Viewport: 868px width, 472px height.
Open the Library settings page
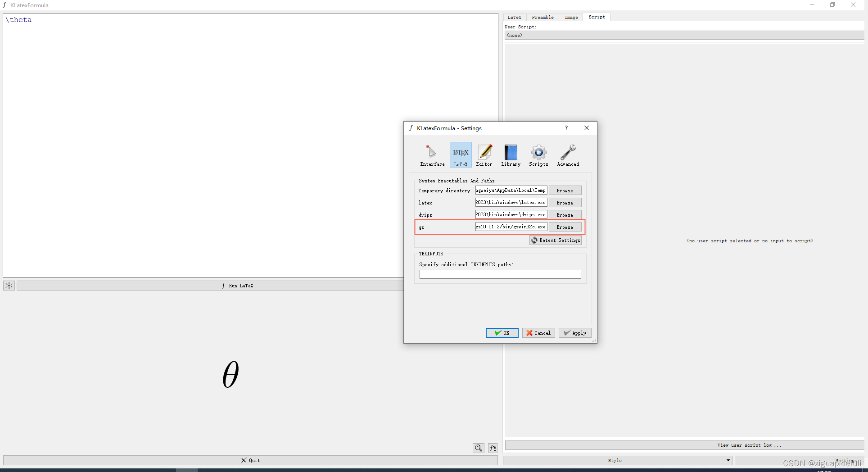(511, 155)
